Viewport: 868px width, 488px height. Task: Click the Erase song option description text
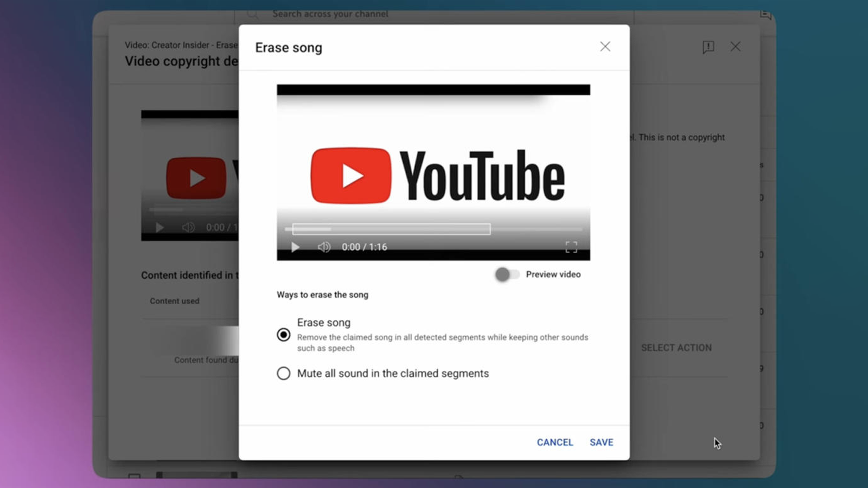click(x=443, y=343)
